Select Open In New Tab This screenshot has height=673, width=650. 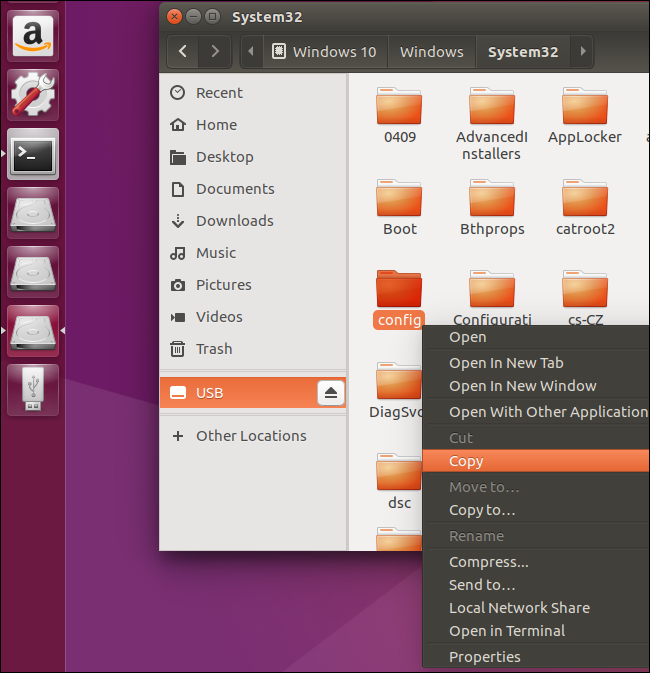pyautogui.click(x=506, y=363)
